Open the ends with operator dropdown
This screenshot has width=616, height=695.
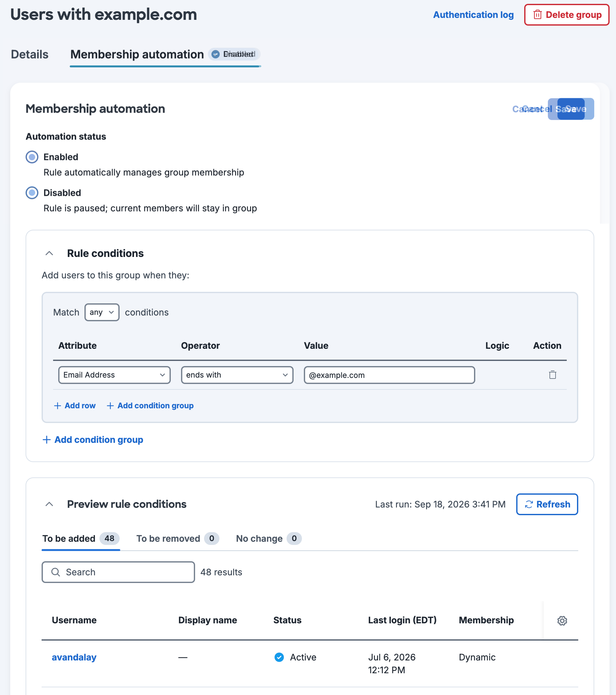pos(237,375)
